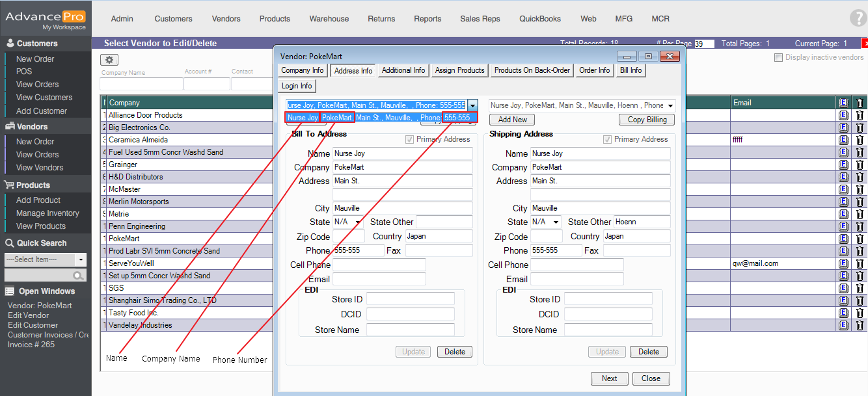Delete the Metrie vendor using trash icon

859,214
